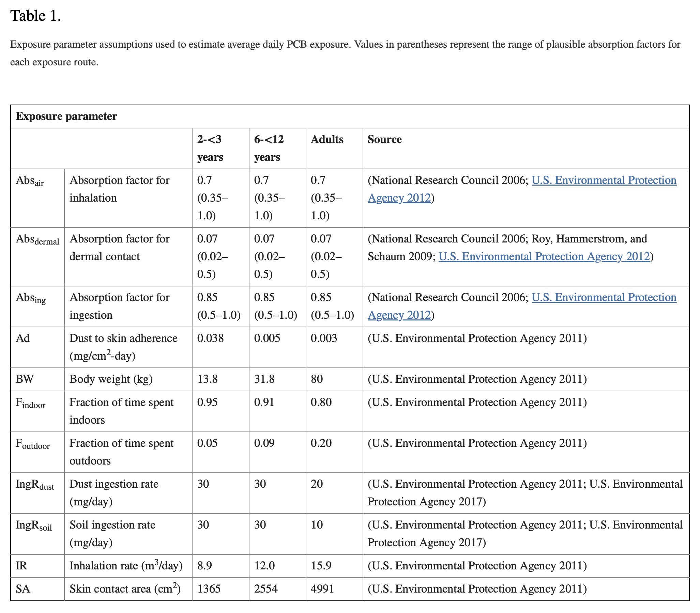Click the IngR dust parameter cell
700x613 pixels.
point(34,485)
